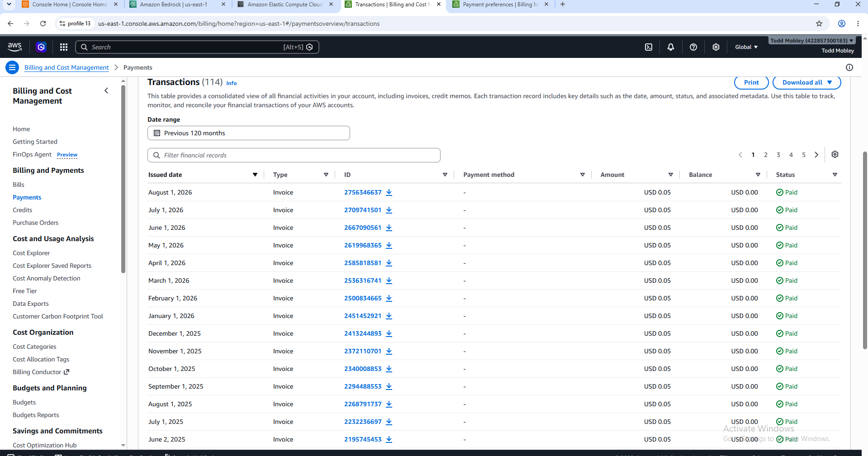
Task: Open Cost Explorer in the sidebar
Action: pos(31,253)
